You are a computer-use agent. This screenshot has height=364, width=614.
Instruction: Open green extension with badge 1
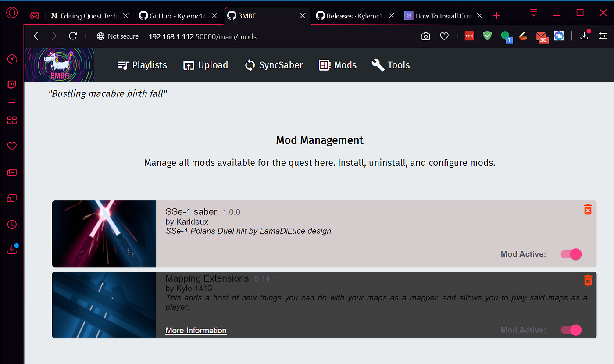pos(507,37)
